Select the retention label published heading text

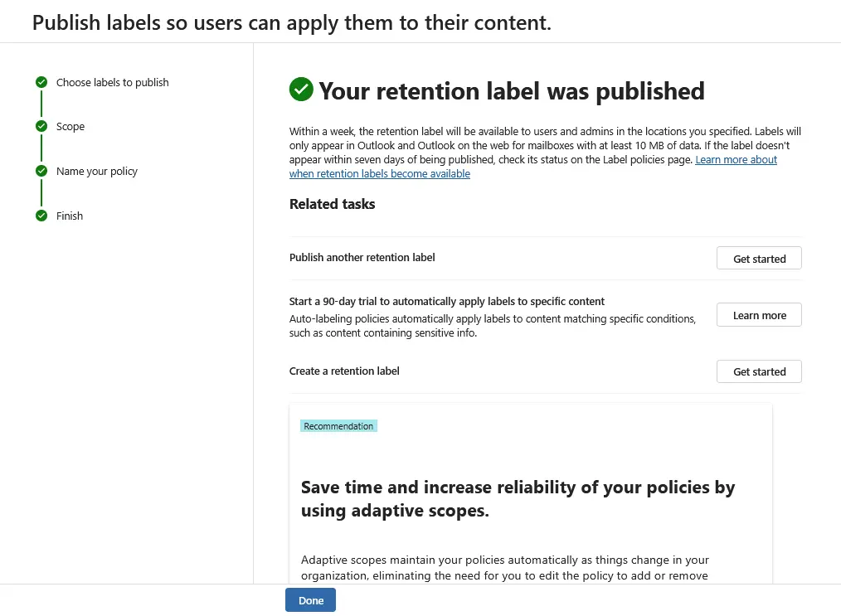pyautogui.click(x=510, y=91)
